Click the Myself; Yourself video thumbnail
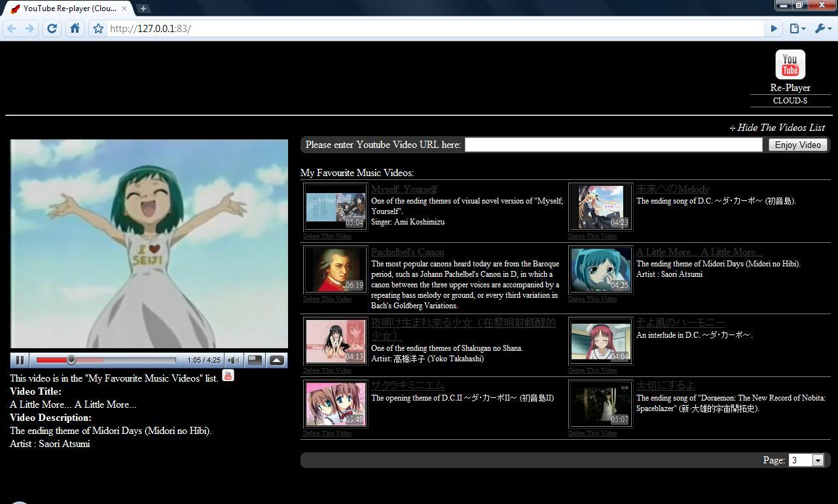 click(x=335, y=207)
